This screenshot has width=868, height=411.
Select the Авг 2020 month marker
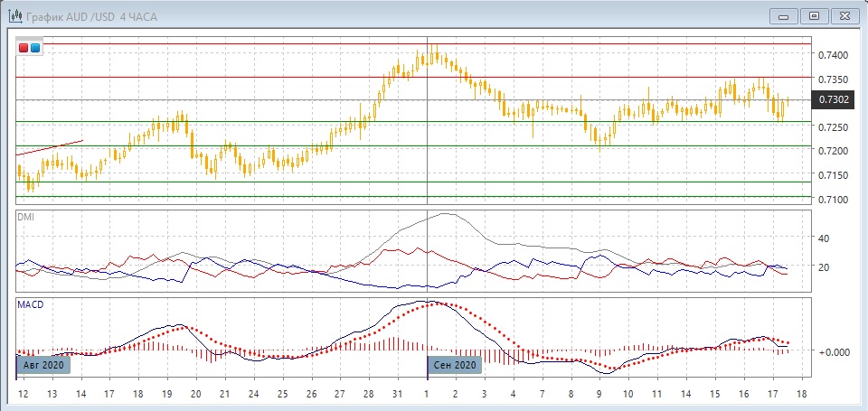(x=42, y=365)
